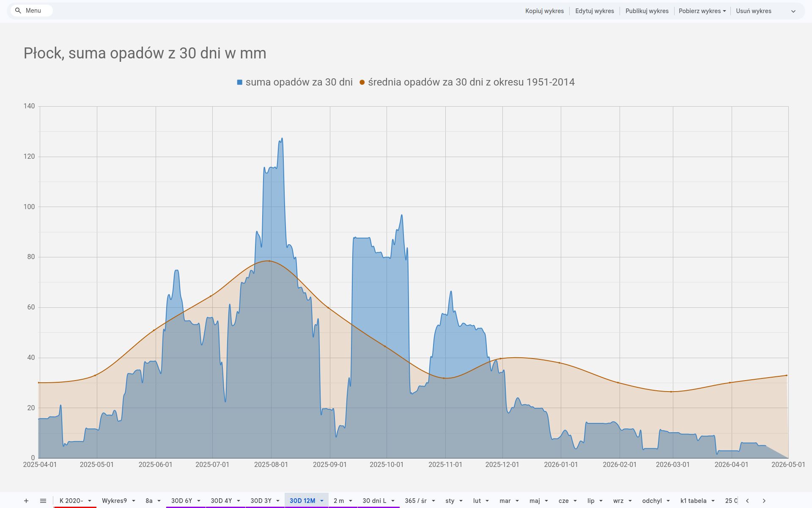Click the chart title Płock, suma opadów
The width and height of the screenshot is (812, 508).
point(145,53)
